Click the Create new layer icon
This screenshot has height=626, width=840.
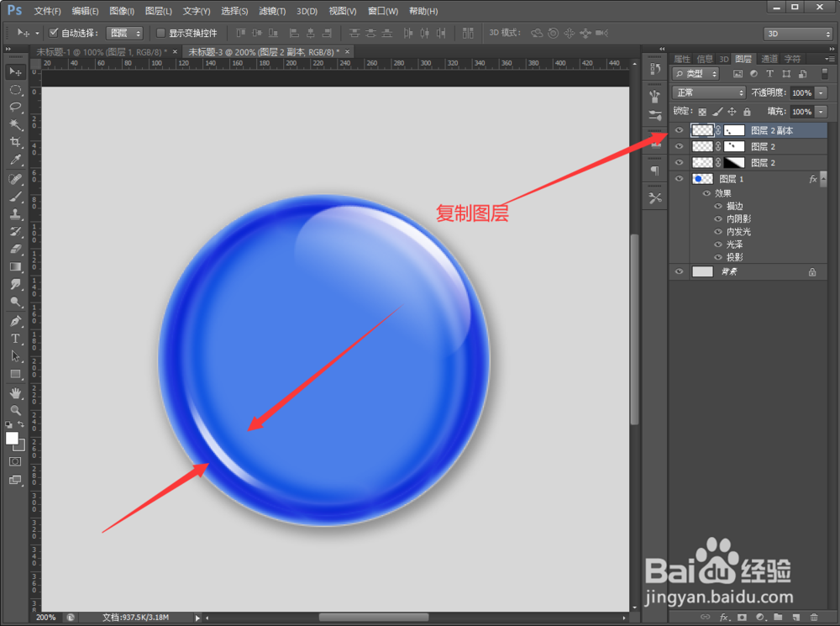coord(796,618)
